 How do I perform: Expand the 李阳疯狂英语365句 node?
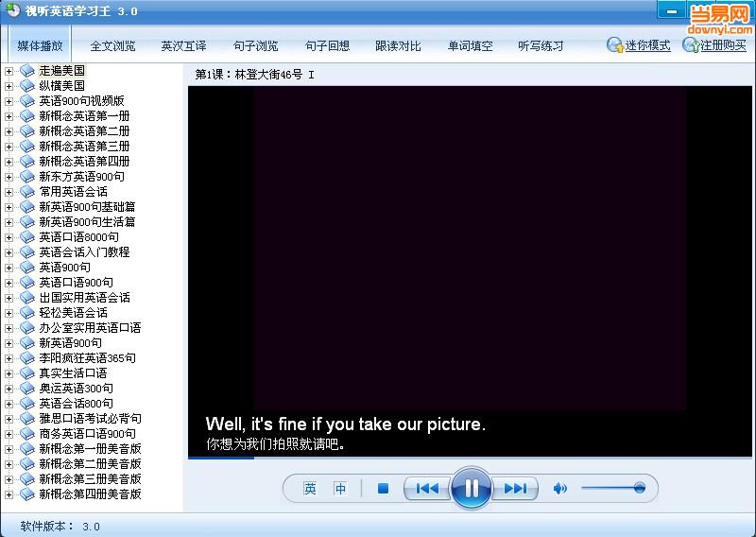pos(9,358)
